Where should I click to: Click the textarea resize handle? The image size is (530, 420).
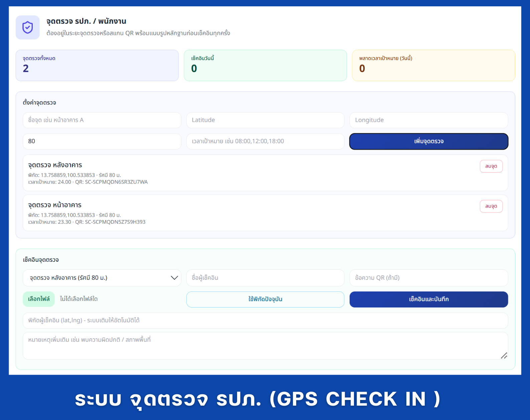pyautogui.click(x=504, y=356)
